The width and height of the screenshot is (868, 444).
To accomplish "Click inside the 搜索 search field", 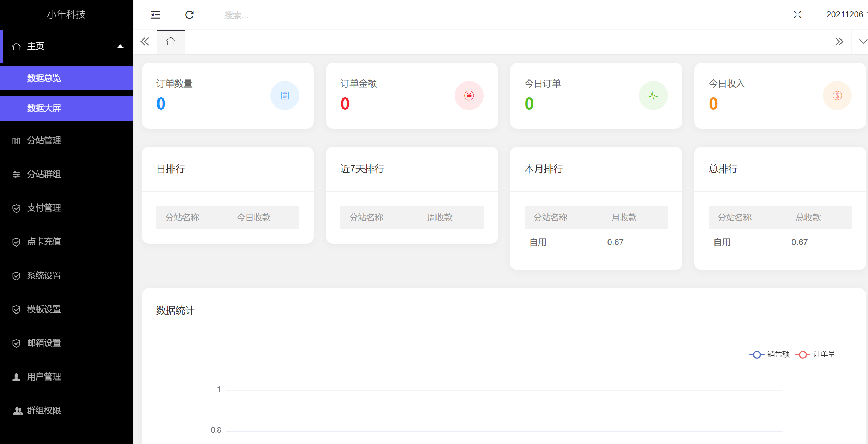I will tap(237, 14).
